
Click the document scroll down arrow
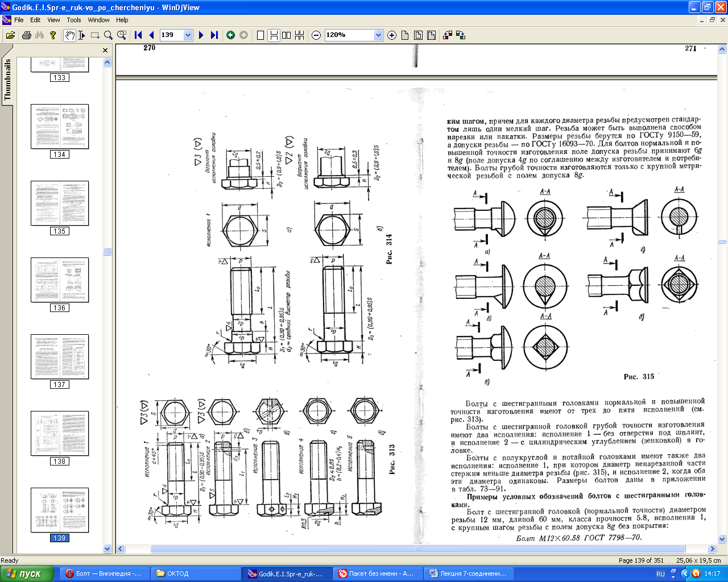pyautogui.click(x=722, y=539)
